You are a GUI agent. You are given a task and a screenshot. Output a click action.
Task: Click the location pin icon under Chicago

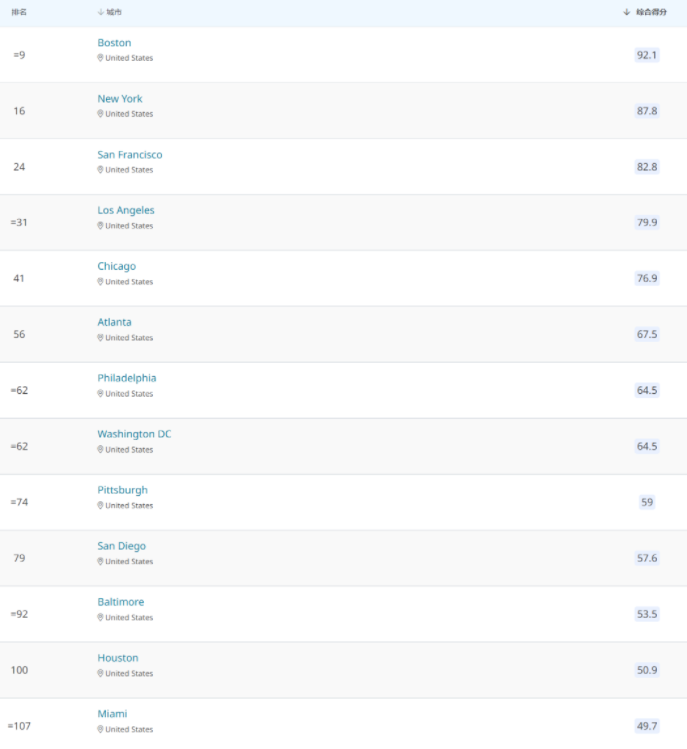(100, 282)
